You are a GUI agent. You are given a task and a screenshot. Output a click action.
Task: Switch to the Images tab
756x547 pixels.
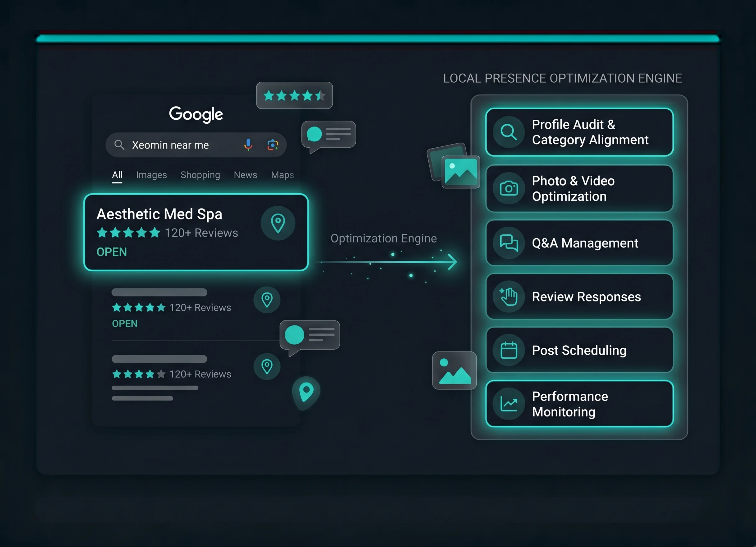coord(151,175)
